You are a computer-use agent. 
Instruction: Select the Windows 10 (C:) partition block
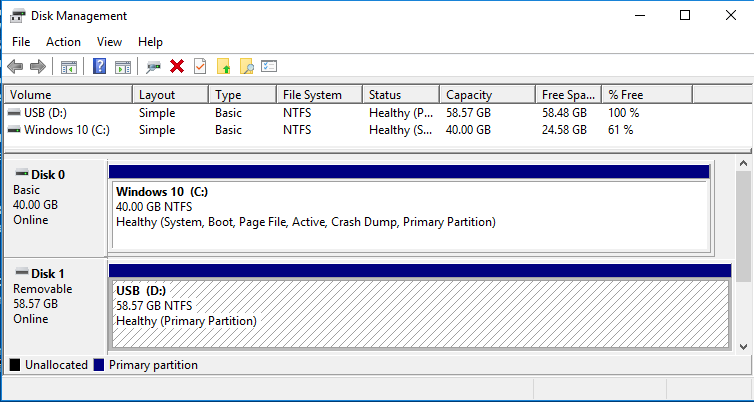click(x=409, y=207)
